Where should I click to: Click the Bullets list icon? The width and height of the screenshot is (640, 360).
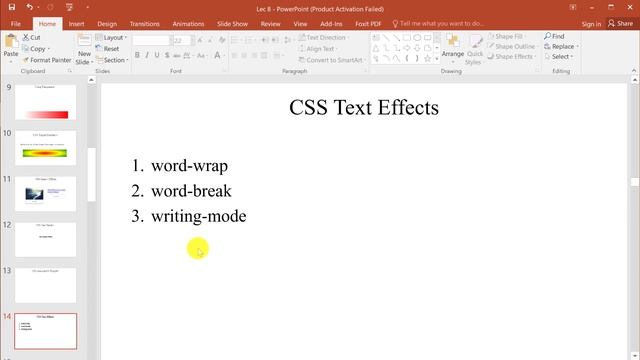point(235,40)
